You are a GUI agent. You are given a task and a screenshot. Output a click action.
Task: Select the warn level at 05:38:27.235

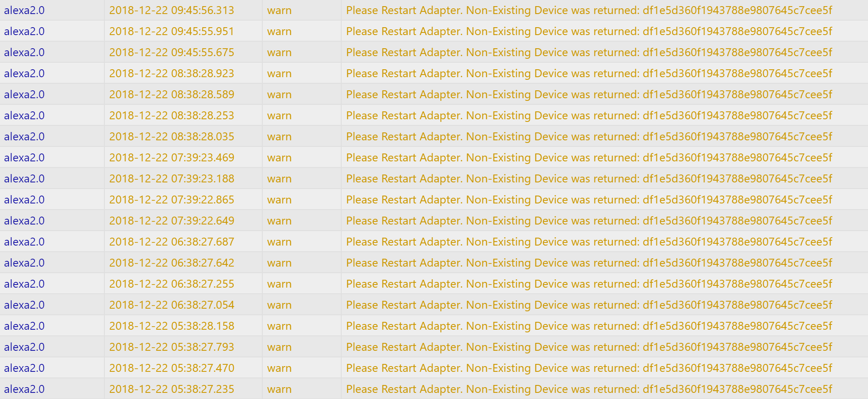[x=279, y=389]
